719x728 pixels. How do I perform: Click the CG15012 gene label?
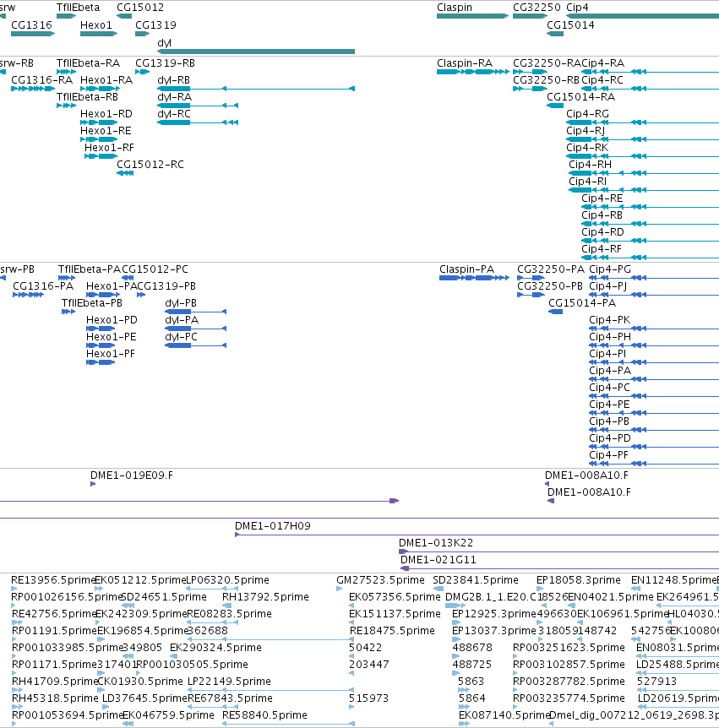coord(140,8)
